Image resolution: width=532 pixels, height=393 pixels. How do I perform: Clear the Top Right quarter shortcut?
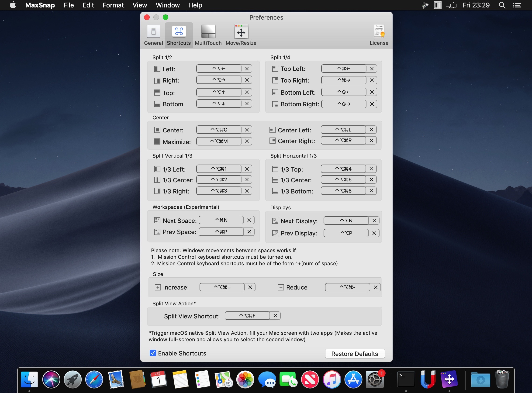click(x=372, y=80)
